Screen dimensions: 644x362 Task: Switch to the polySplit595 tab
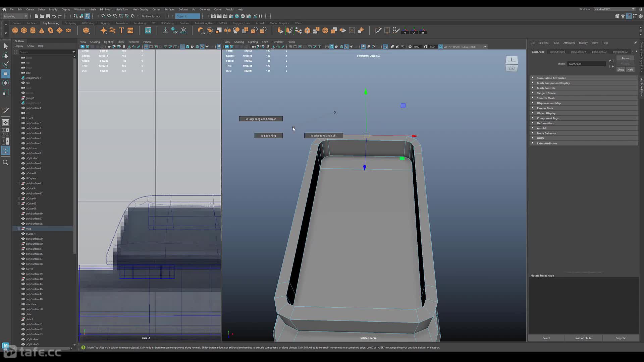pyautogui.click(x=557, y=52)
